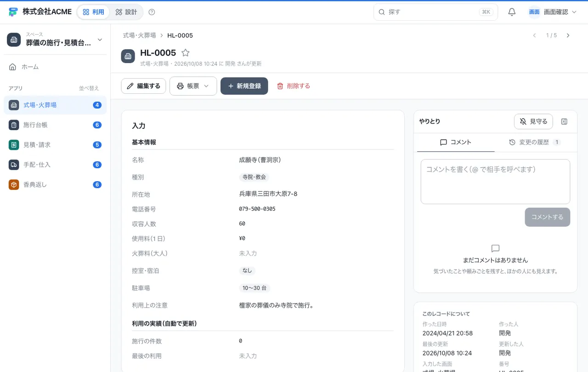
Task: Open the 施行台帳 app
Action: [55, 125]
